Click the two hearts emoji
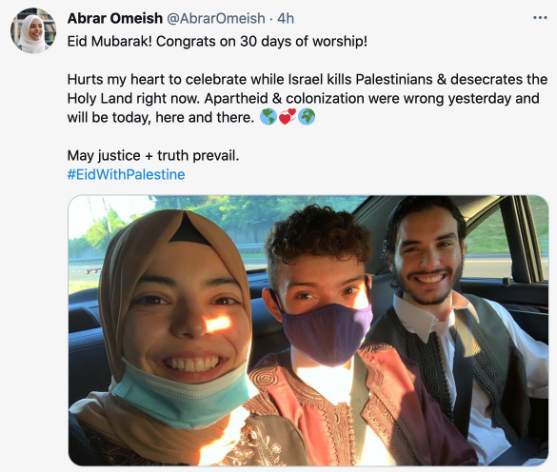The height and width of the screenshot is (472, 557). pyautogui.click(x=287, y=117)
